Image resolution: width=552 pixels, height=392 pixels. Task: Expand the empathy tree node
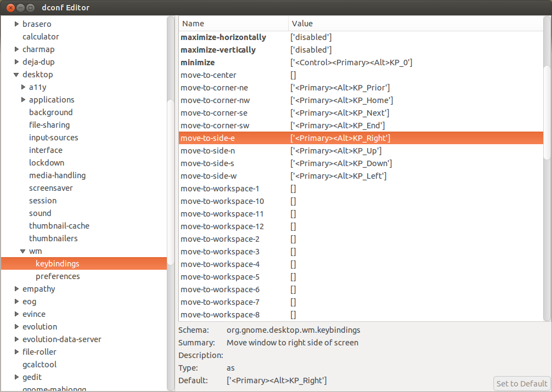point(16,289)
